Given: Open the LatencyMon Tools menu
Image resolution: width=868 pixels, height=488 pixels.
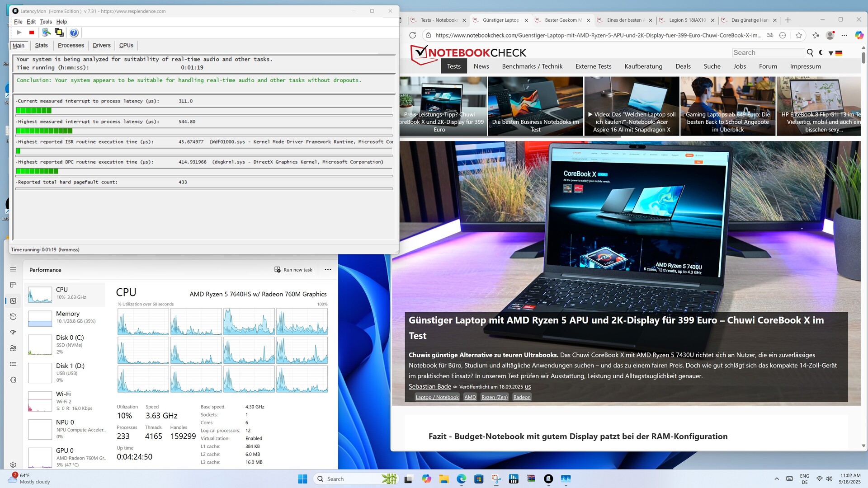Looking at the screenshot, I should (46, 22).
